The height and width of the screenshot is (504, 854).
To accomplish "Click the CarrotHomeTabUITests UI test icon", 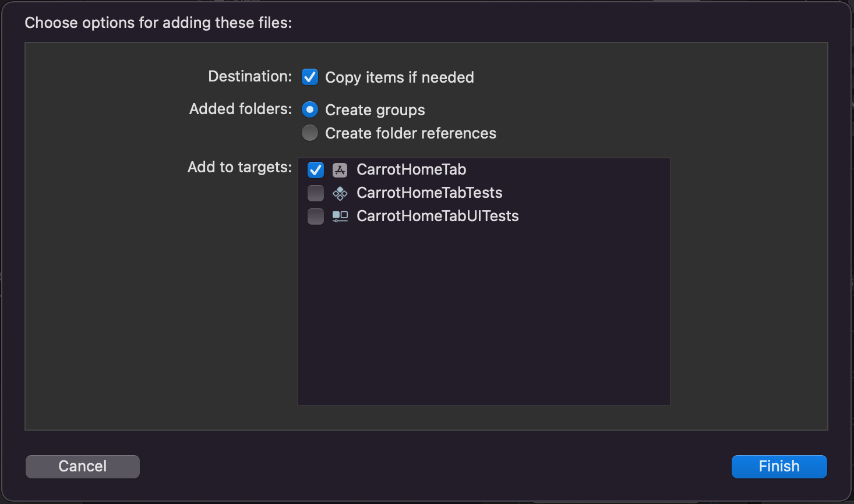I will [x=340, y=216].
